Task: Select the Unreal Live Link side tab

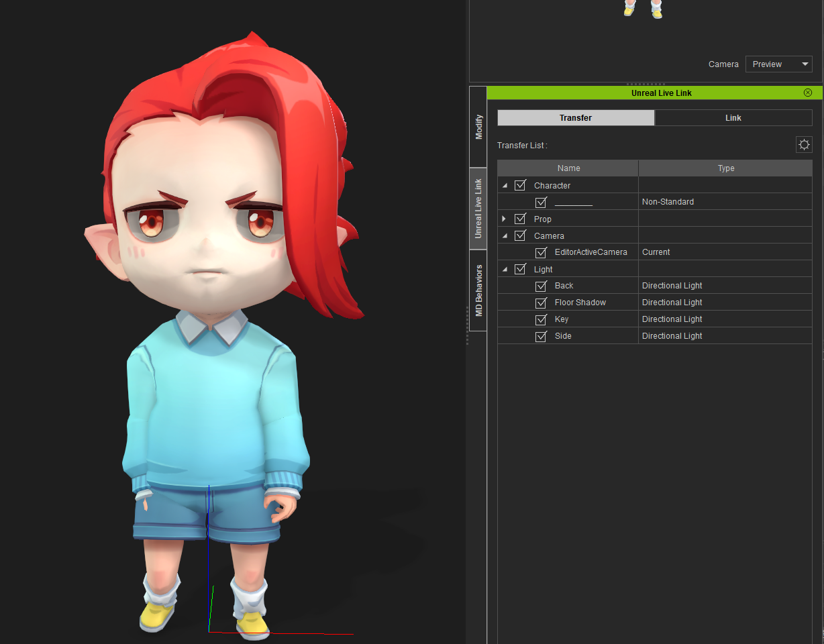Action: click(x=478, y=209)
